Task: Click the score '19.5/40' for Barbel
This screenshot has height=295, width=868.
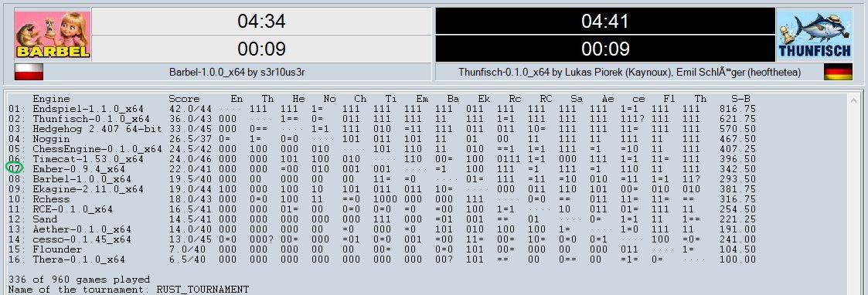Action: coord(190,178)
